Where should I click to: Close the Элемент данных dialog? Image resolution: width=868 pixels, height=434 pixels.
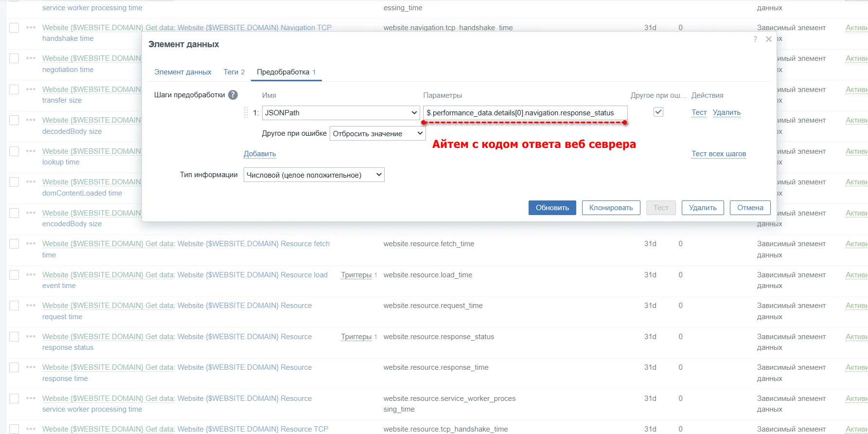click(x=769, y=39)
